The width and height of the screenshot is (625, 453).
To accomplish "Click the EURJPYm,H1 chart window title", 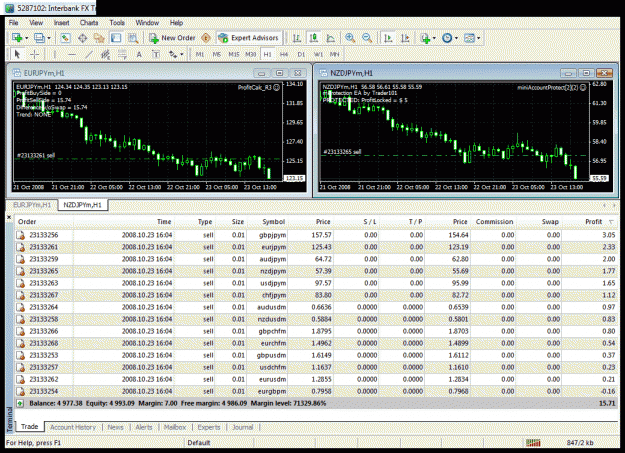I will coord(44,73).
